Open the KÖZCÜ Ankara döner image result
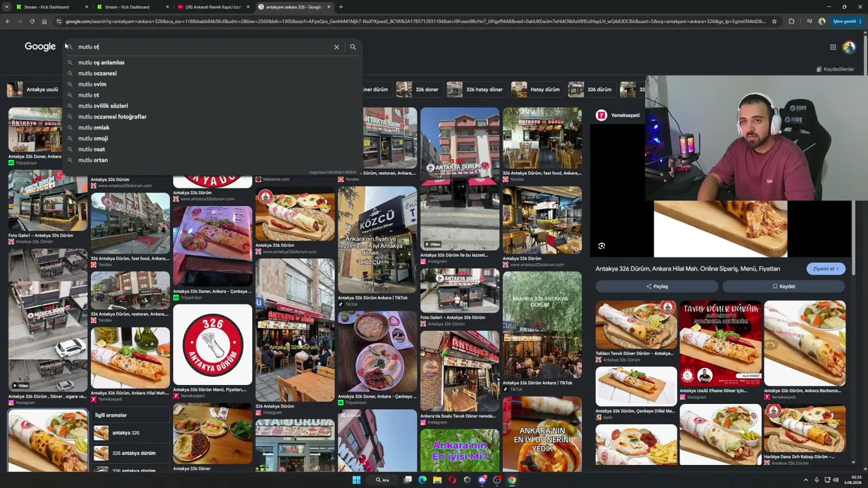This screenshot has width=868, height=488. click(377, 240)
